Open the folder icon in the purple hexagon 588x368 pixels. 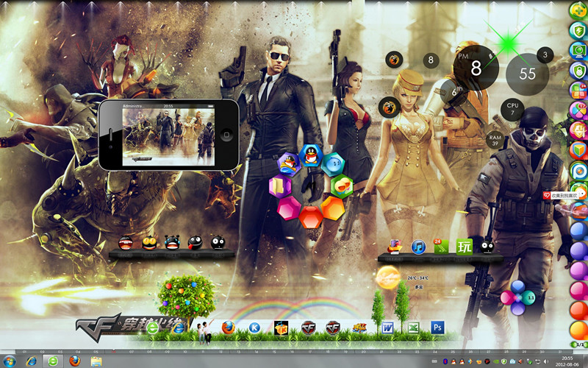(x=280, y=186)
